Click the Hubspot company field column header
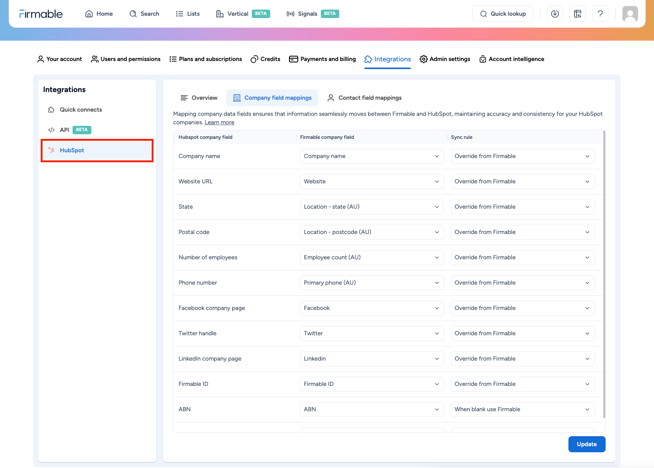 tap(205, 137)
